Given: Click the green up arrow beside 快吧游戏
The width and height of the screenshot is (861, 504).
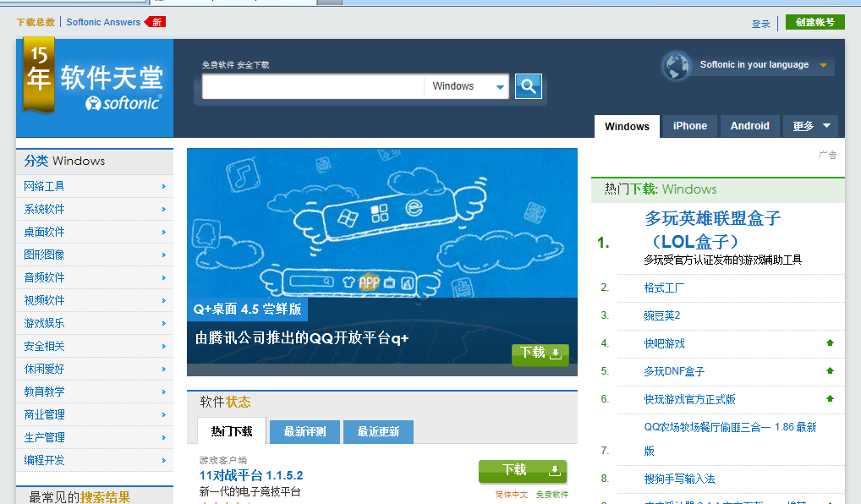Looking at the screenshot, I should [x=830, y=343].
